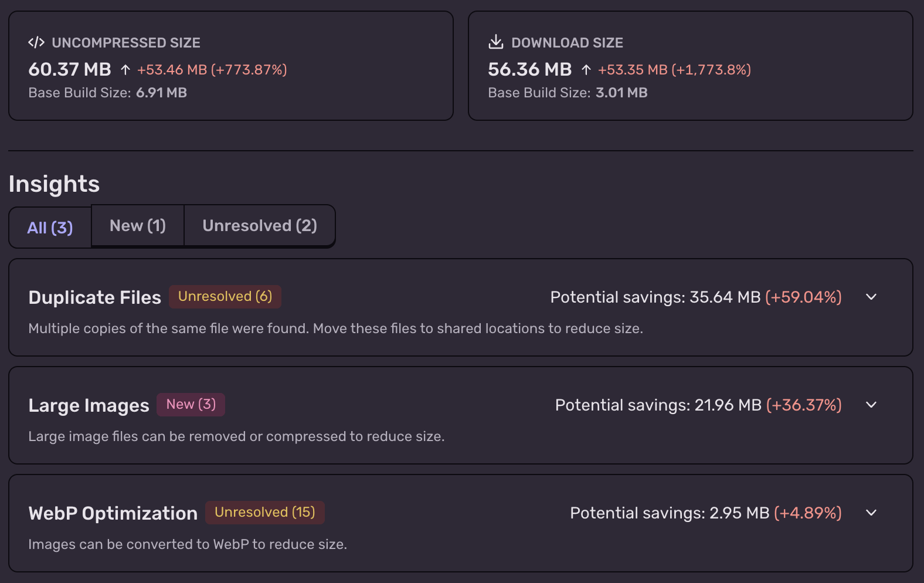Expand the WebP Optimization insight chevron
The width and height of the screenshot is (924, 583).
point(871,513)
